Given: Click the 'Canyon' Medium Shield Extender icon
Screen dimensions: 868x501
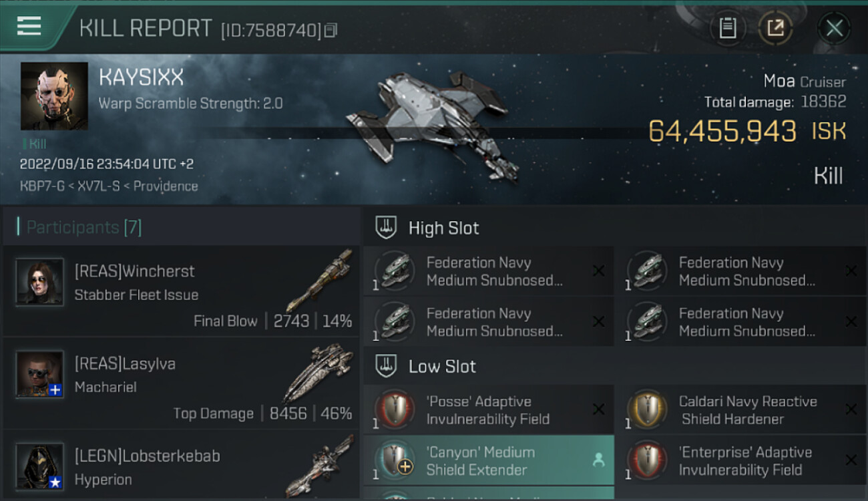Looking at the screenshot, I should click(394, 460).
